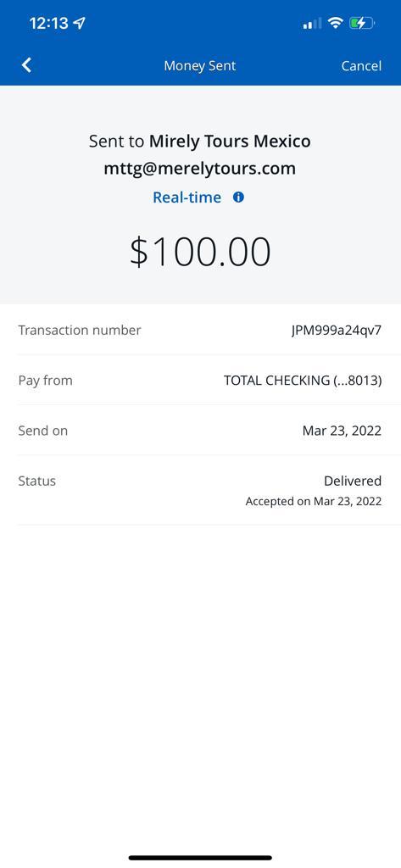Select the Transaction number row label
401x868 pixels.
(79, 330)
